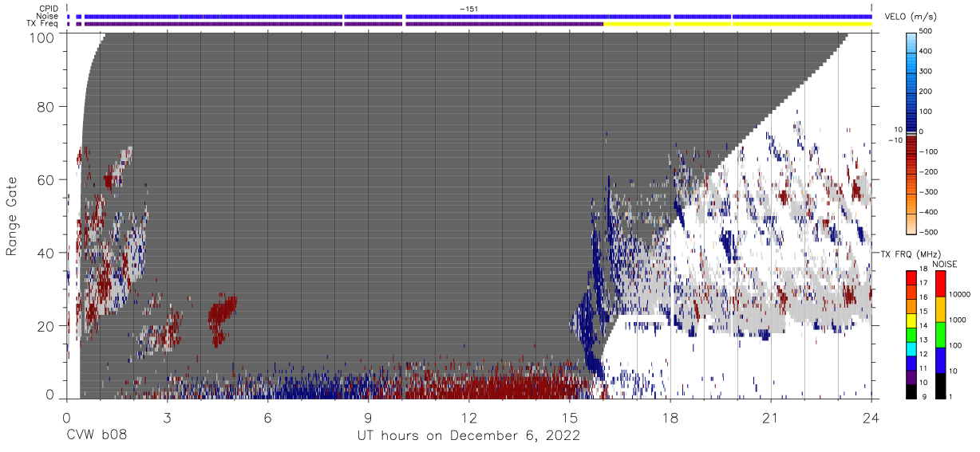Click the Range Gate axis label
980x452 pixels.
pos(12,216)
